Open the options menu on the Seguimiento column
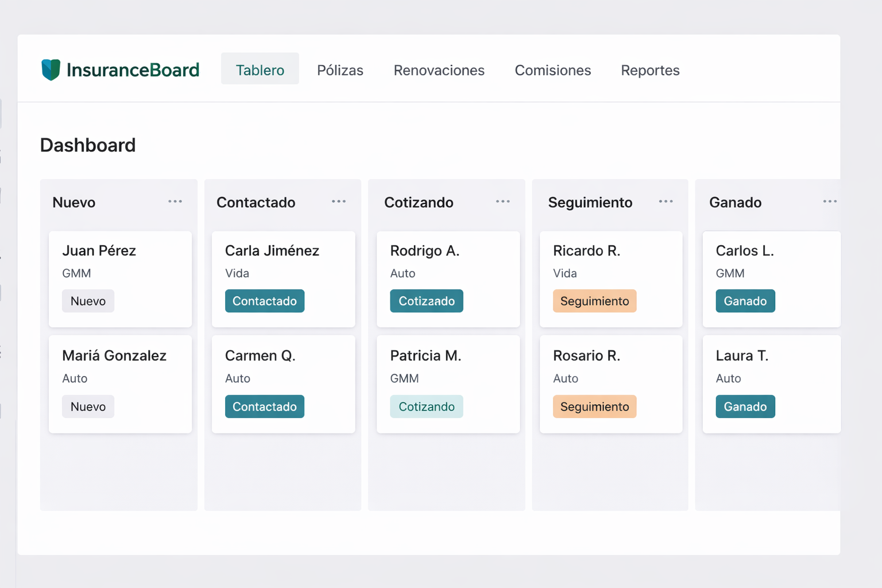Image resolution: width=882 pixels, height=588 pixels. coord(666,202)
